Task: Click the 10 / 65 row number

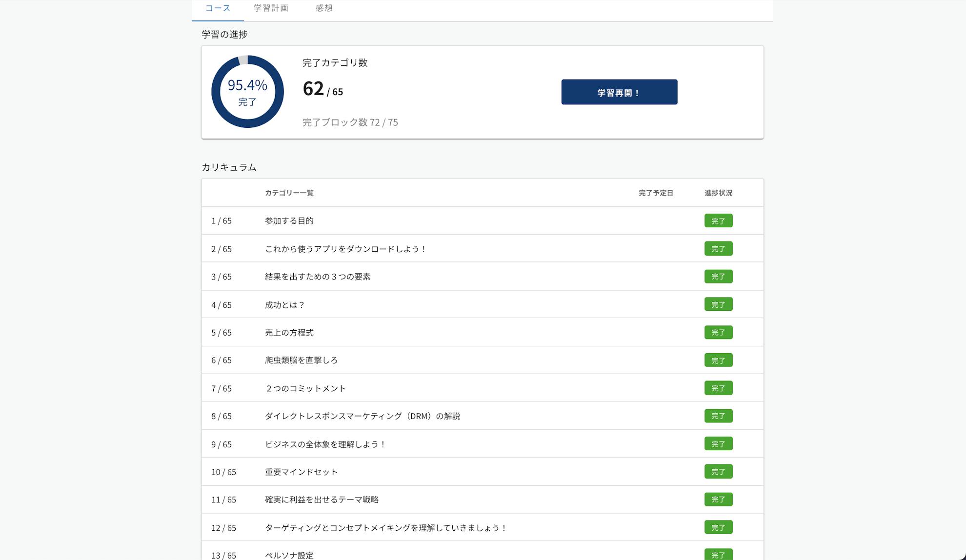Action: (x=224, y=472)
